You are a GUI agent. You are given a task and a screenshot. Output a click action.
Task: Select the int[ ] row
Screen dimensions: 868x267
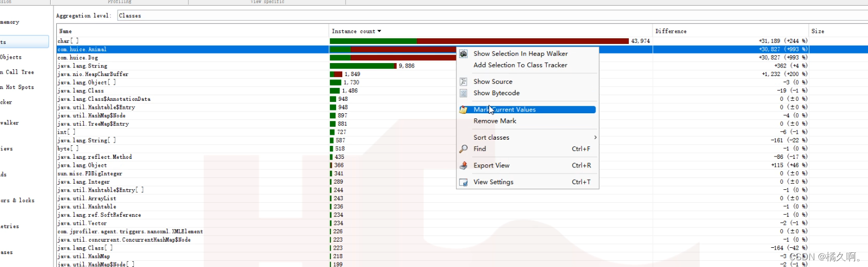[462, 132]
